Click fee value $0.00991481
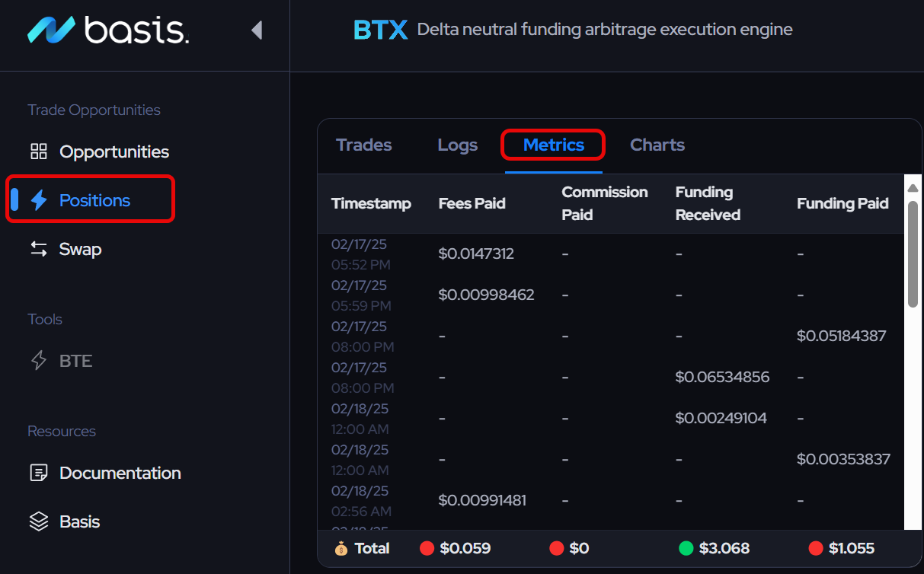This screenshot has width=924, height=574. [482, 500]
